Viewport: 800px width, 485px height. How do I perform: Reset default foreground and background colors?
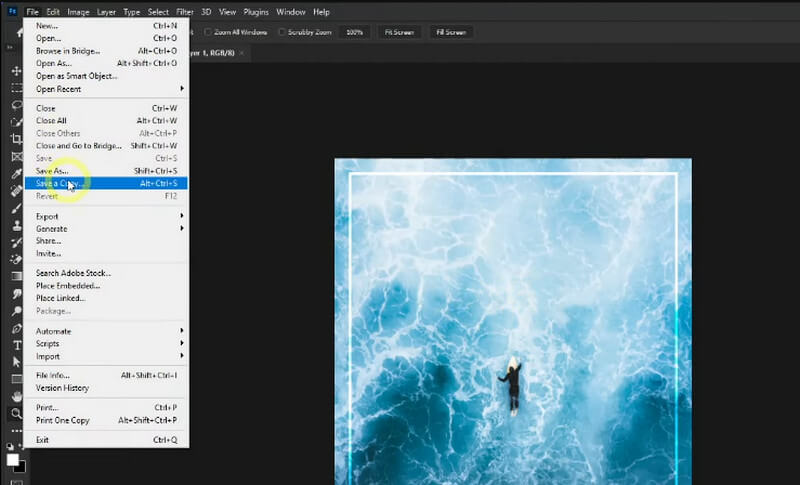click(10, 447)
